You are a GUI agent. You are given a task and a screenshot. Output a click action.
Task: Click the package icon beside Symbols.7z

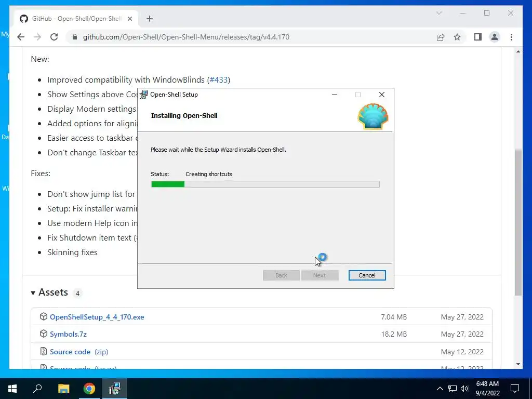point(44,334)
